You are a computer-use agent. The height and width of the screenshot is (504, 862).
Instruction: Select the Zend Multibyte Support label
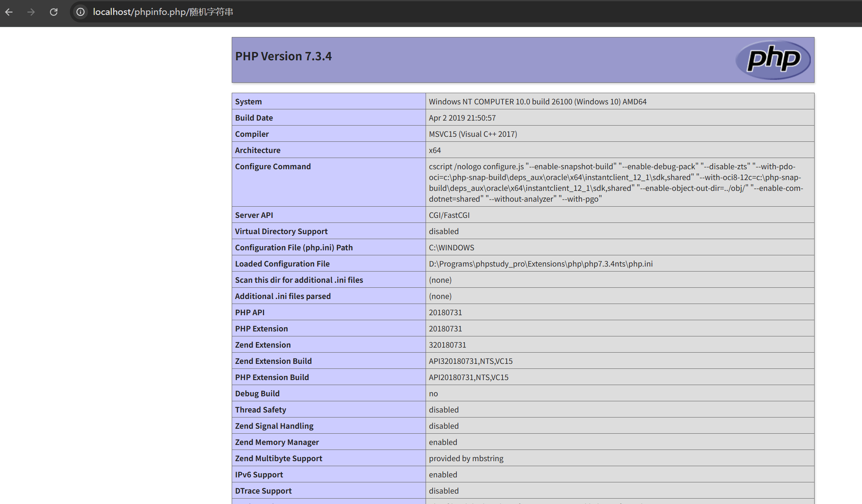tap(279, 458)
